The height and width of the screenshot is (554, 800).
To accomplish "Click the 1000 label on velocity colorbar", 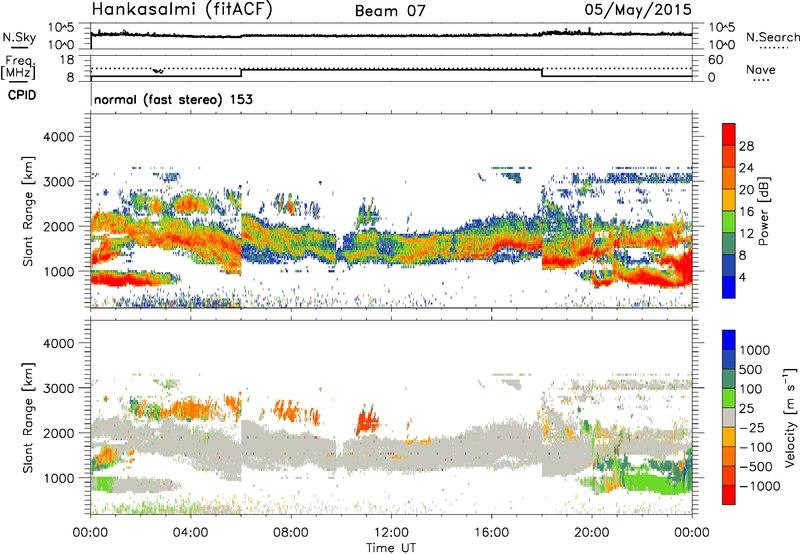I will point(755,350).
